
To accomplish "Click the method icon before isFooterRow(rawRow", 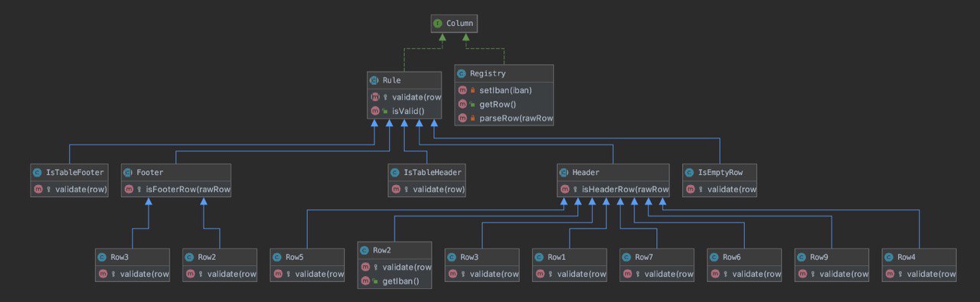I will click(128, 189).
